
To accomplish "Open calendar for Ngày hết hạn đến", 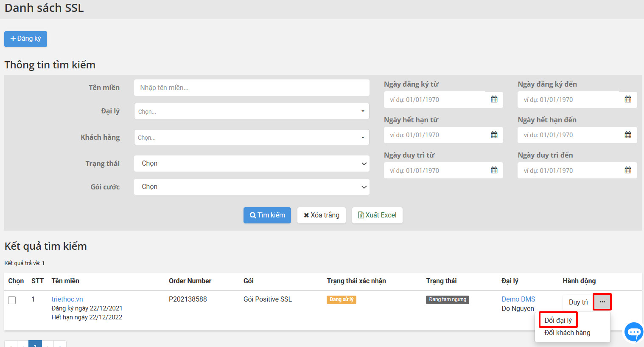I will [x=628, y=135].
